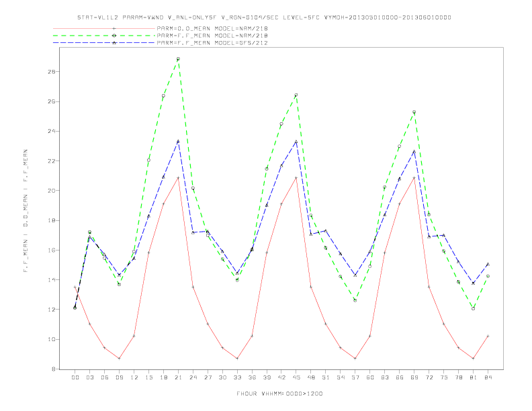Click x-axis forecast hour label 45
The width and height of the screenshot is (532, 411).
click(296, 377)
